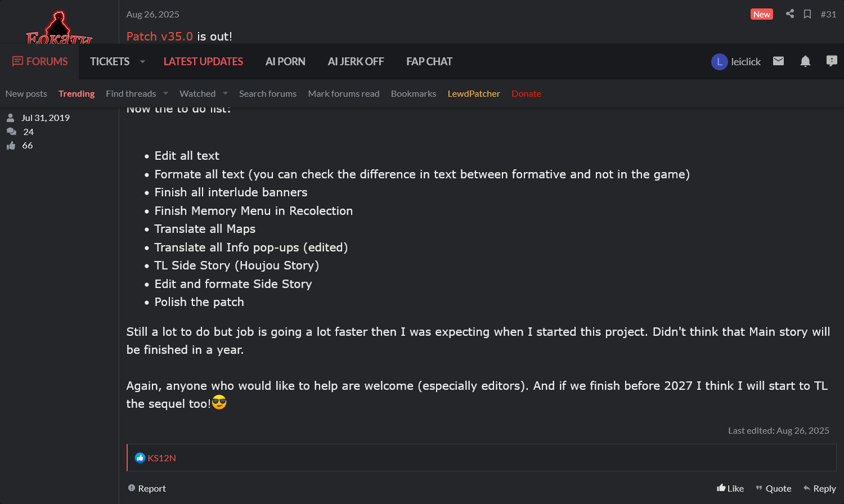Report this post
This screenshot has height=504, width=844.
pyautogui.click(x=147, y=488)
